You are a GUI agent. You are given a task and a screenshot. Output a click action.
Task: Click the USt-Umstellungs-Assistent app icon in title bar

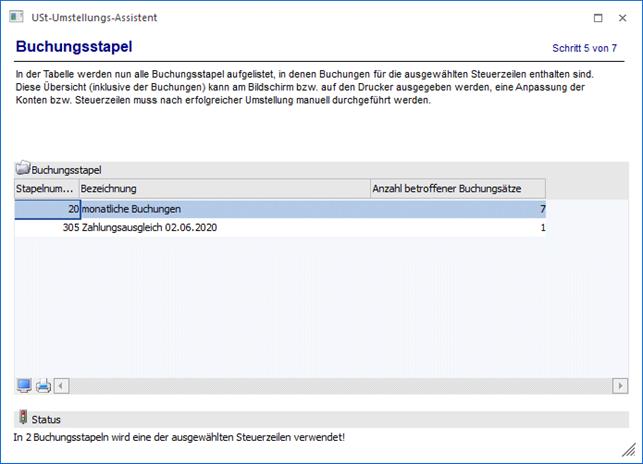pos(13,18)
